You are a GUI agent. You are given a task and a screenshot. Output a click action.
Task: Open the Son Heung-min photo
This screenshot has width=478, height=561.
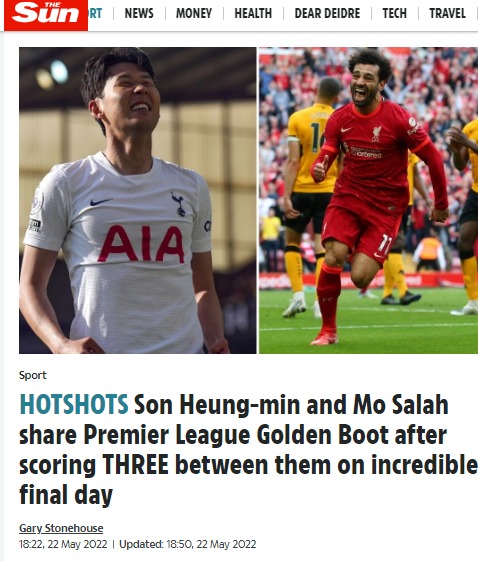point(138,200)
